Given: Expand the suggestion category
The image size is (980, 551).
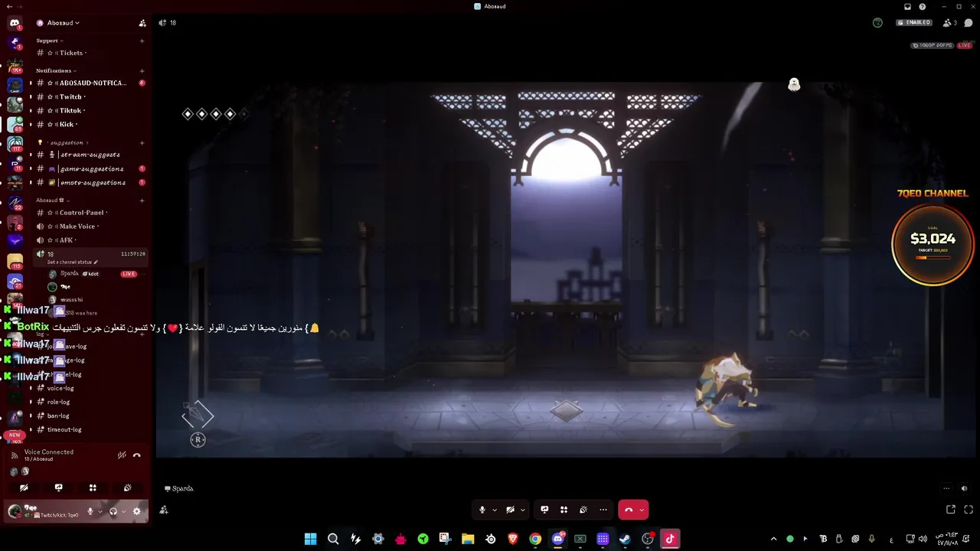Looking at the screenshot, I should pos(64,142).
